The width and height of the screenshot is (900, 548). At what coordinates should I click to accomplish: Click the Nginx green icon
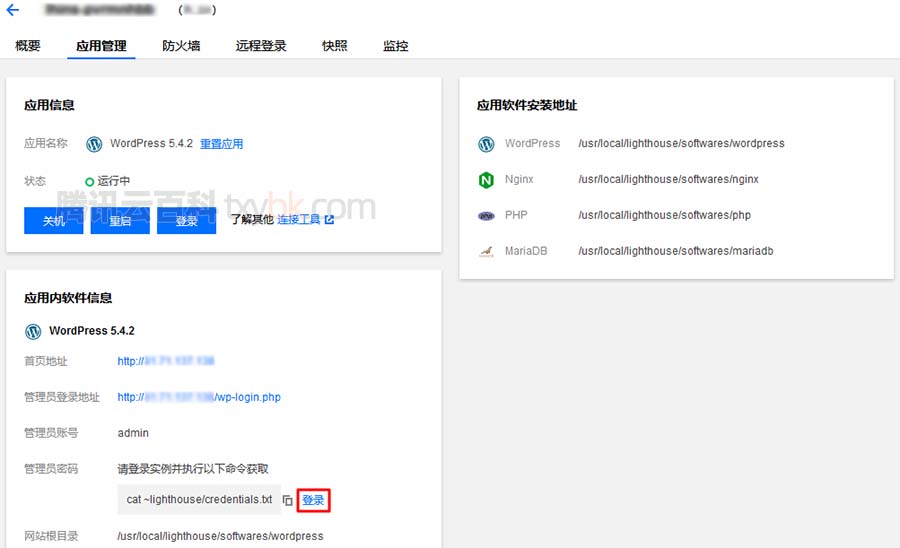pos(486,180)
